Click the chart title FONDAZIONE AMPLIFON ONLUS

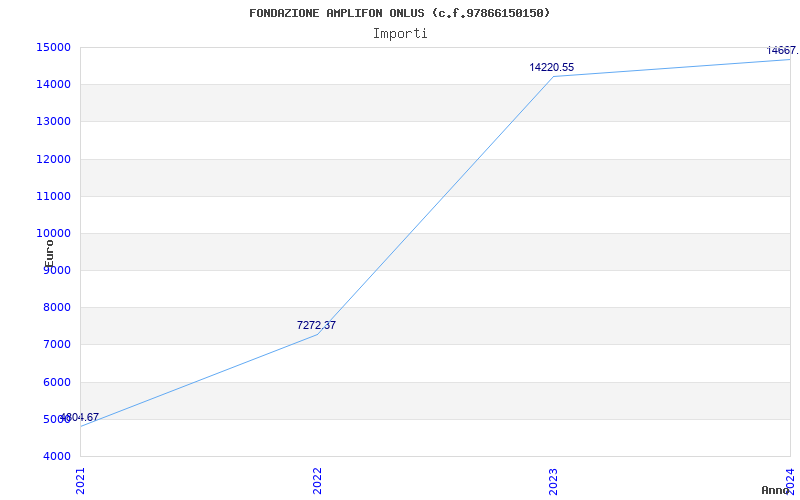tap(399, 13)
